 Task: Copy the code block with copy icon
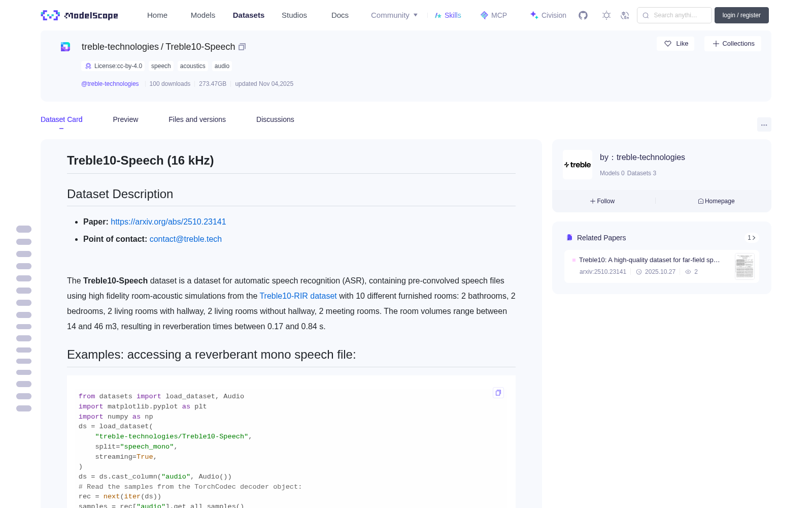tap(498, 393)
